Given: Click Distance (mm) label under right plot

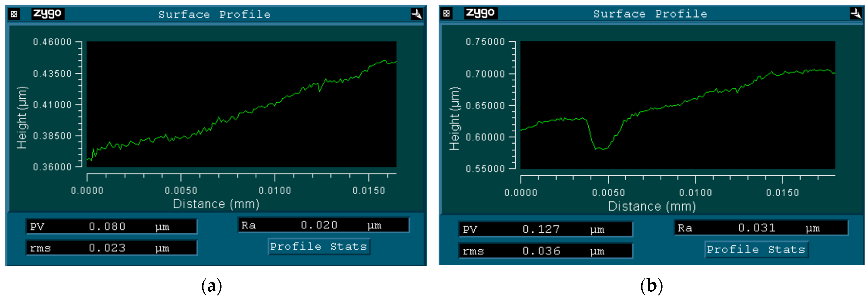Looking at the screenshot, I should 652,206.
